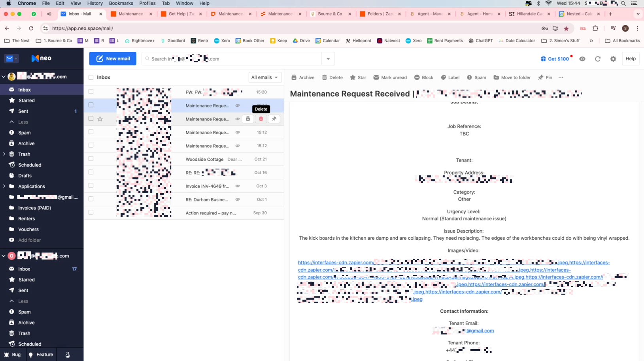
Task: Refresh the mailbox with reload icon
Action: point(598,59)
